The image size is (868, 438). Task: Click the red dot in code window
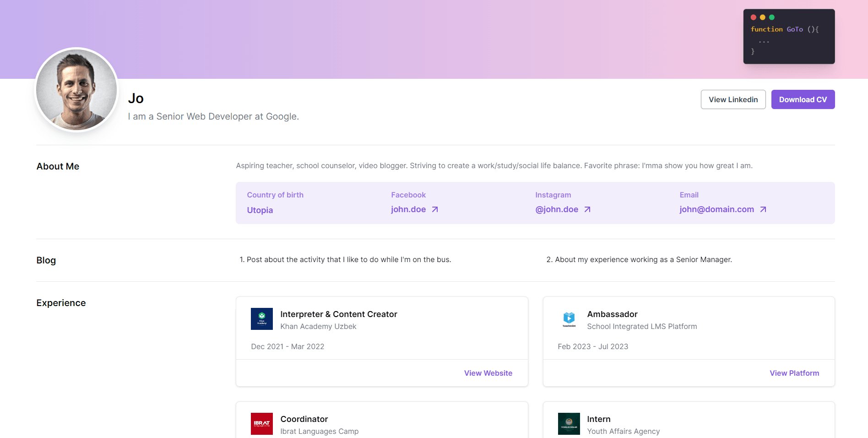pyautogui.click(x=754, y=17)
